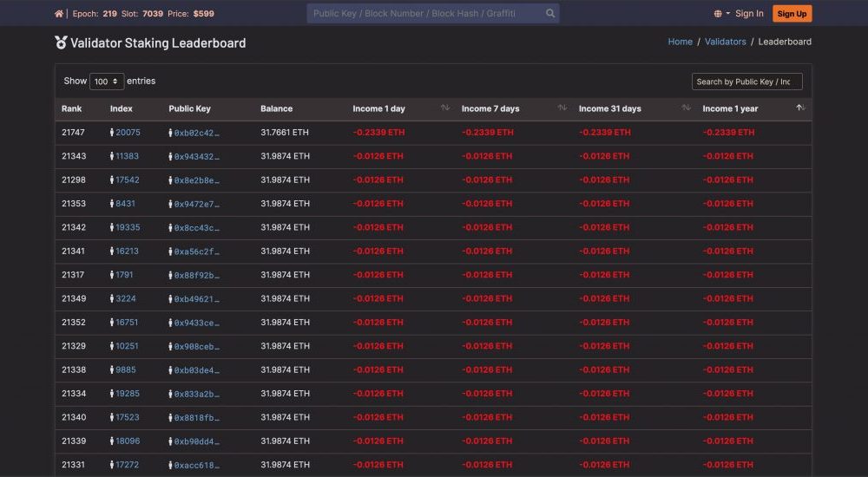
Task: Open validator index 10251
Action: pyautogui.click(x=127, y=346)
